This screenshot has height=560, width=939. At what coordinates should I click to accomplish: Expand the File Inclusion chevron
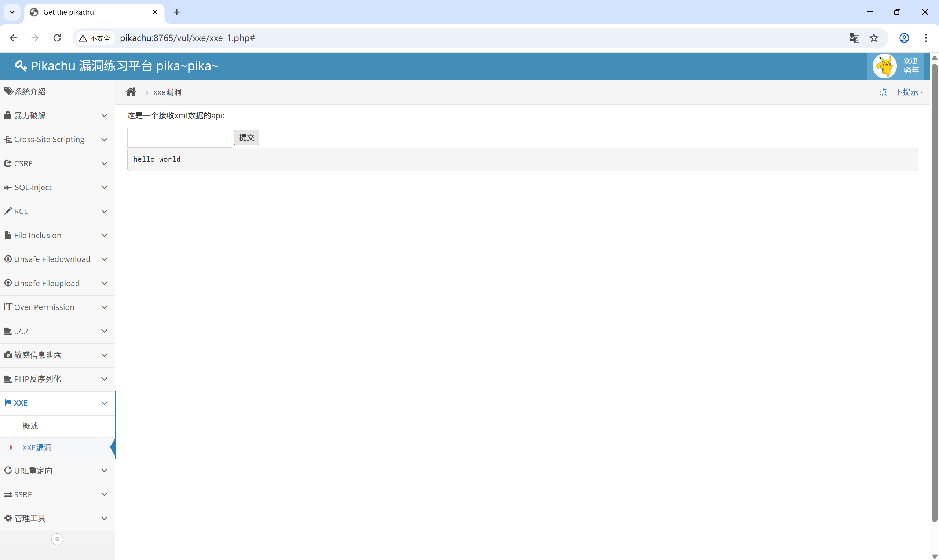104,236
